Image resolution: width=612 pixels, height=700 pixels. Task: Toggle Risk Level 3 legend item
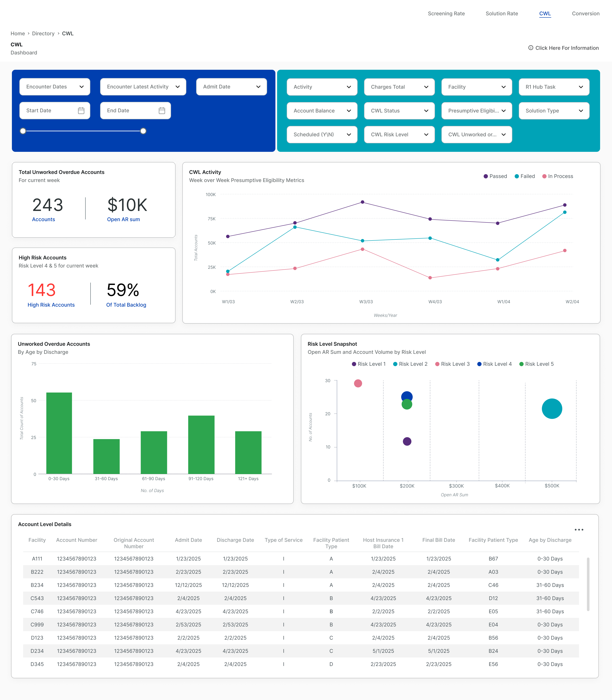tap(452, 364)
